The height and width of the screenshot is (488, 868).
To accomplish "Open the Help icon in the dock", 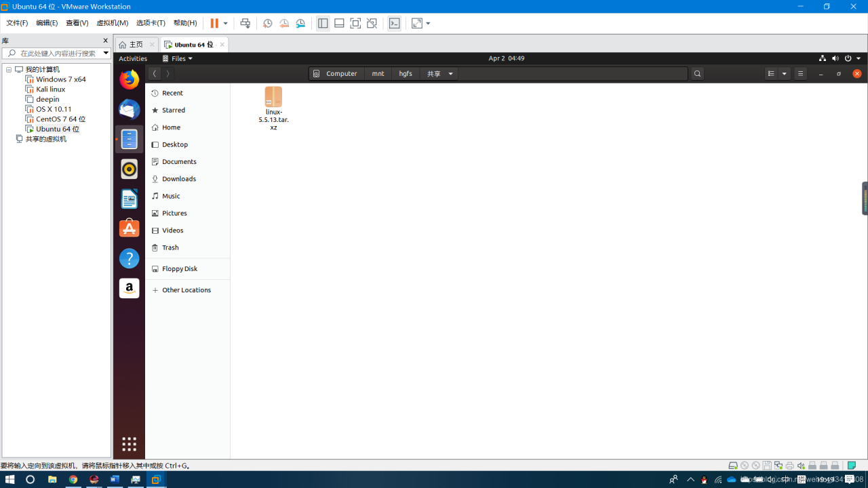I will [x=129, y=258].
